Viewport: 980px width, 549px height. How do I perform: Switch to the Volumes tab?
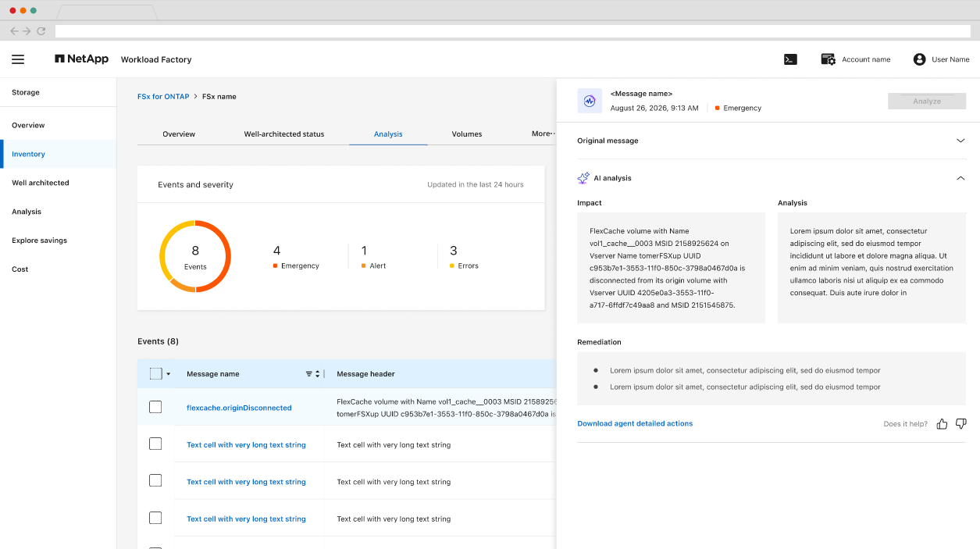467,134
